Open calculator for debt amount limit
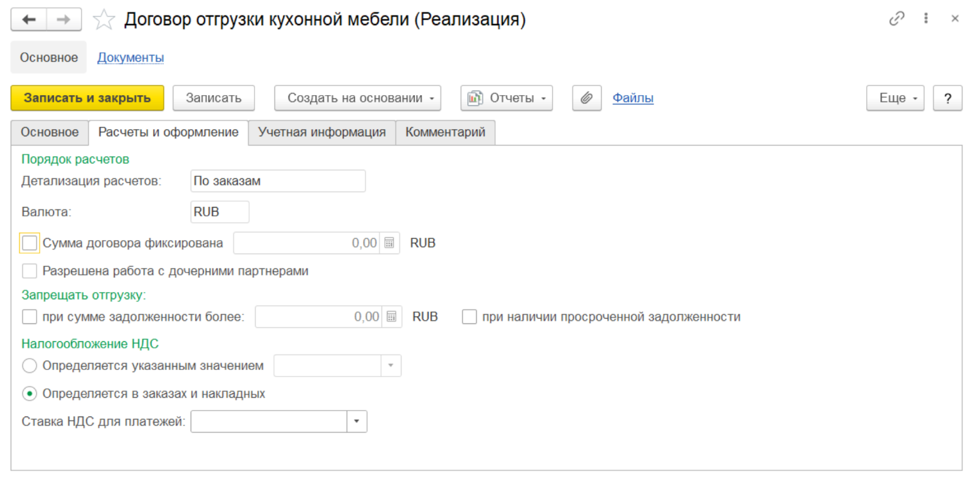 click(x=392, y=317)
